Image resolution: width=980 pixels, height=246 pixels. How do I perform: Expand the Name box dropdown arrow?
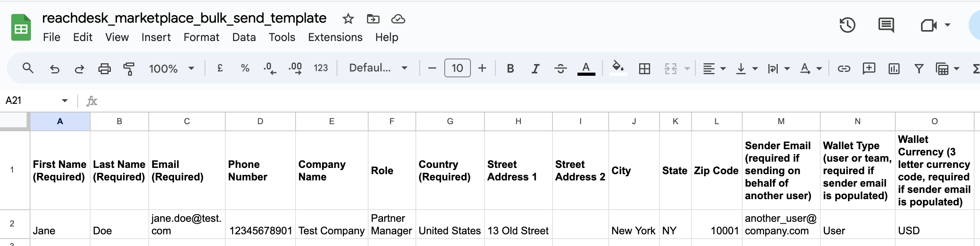[x=64, y=101]
